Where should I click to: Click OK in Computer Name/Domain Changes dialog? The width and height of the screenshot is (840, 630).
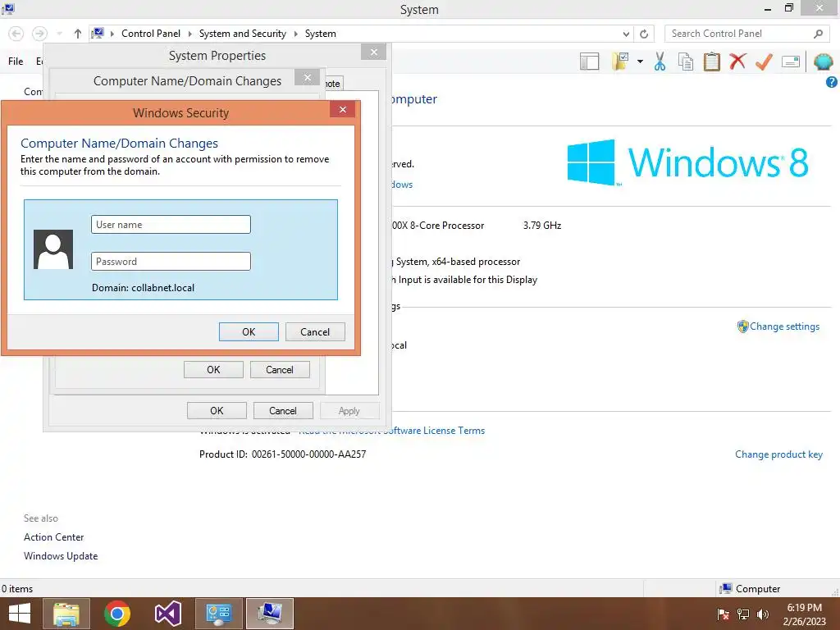[213, 370]
